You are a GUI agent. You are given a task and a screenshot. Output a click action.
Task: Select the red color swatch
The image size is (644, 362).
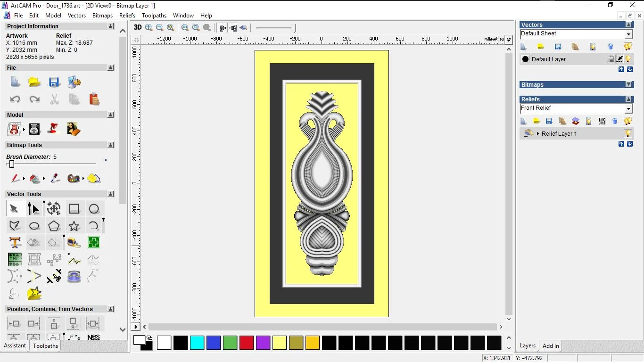(x=247, y=343)
